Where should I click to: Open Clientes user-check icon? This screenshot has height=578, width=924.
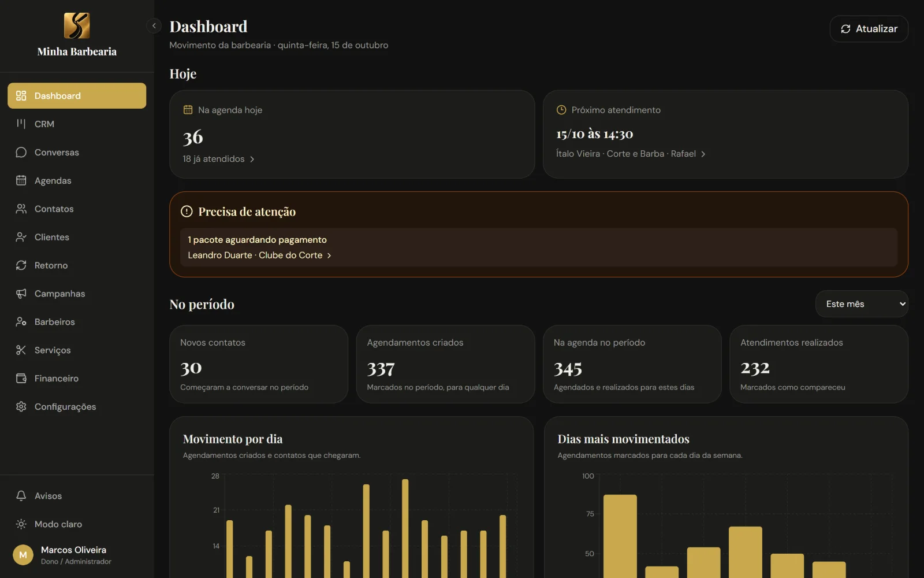(x=21, y=237)
